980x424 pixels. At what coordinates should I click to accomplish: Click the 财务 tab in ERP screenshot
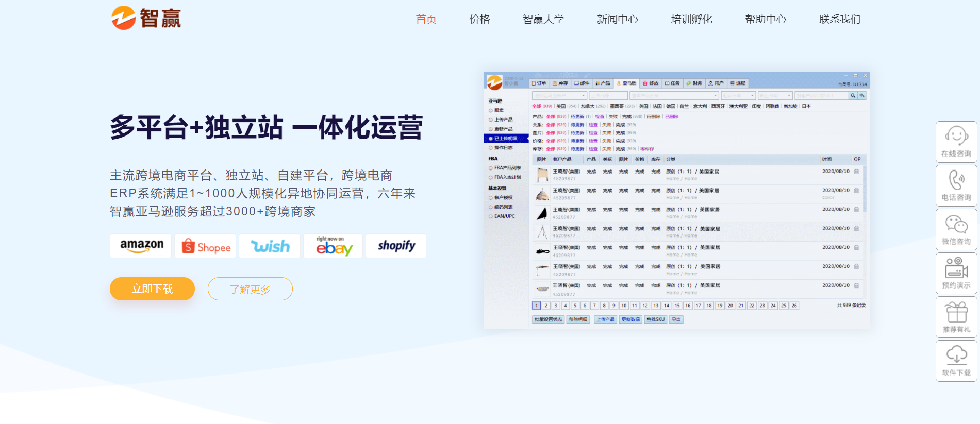click(694, 83)
